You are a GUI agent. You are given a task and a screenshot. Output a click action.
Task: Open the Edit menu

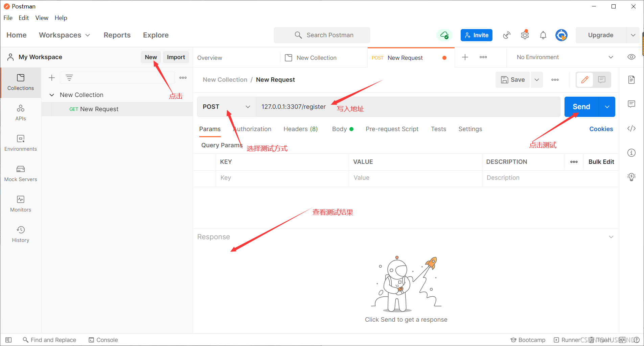tap(24, 18)
